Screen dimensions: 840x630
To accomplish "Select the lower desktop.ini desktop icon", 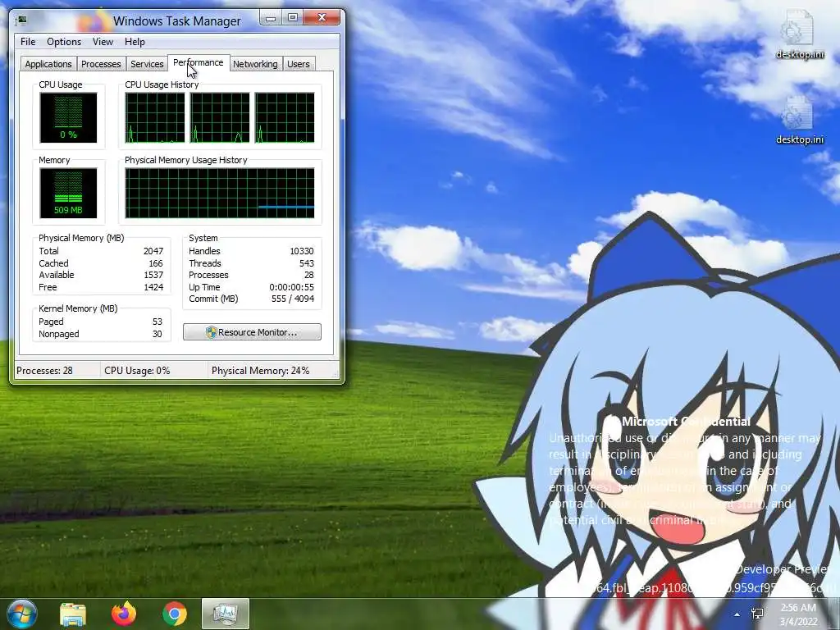I will coord(799,121).
